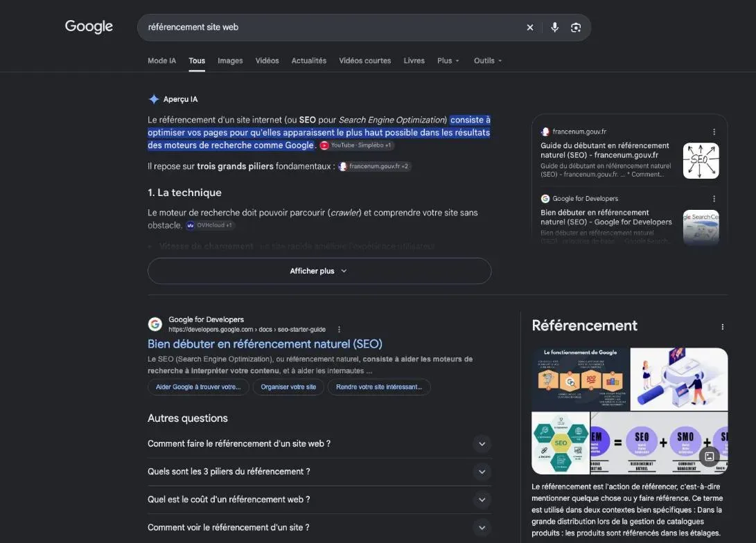Image resolution: width=756 pixels, height=543 pixels.
Task: Expand 'Comment voir le référencement d'un site ?'
Action: tap(319, 528)
